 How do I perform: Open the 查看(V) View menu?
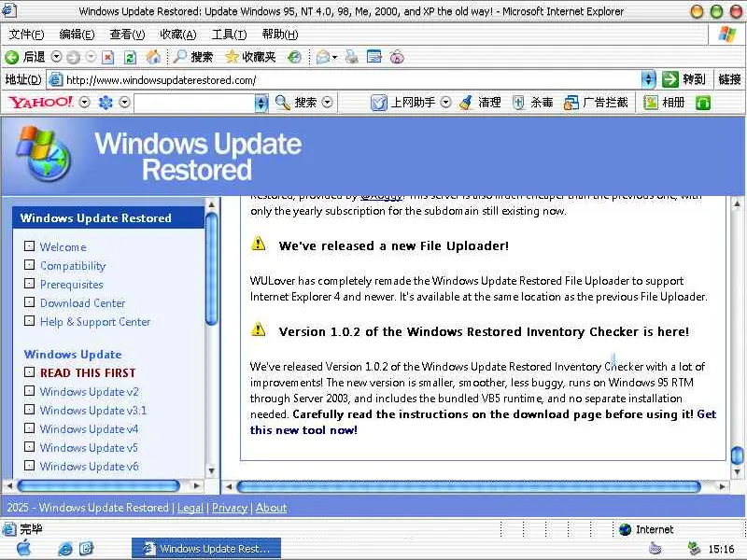(x=127, y=35)
